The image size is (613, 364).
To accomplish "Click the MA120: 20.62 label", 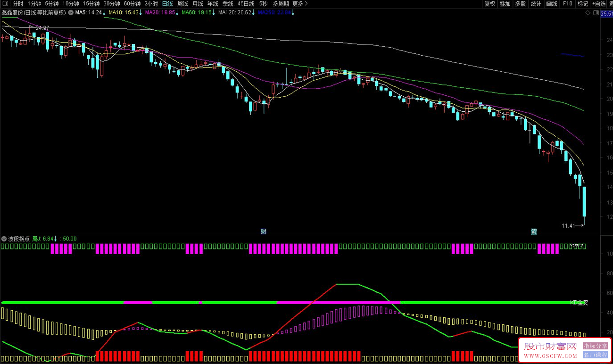I will pyautogui.click(x=234, y=13).
